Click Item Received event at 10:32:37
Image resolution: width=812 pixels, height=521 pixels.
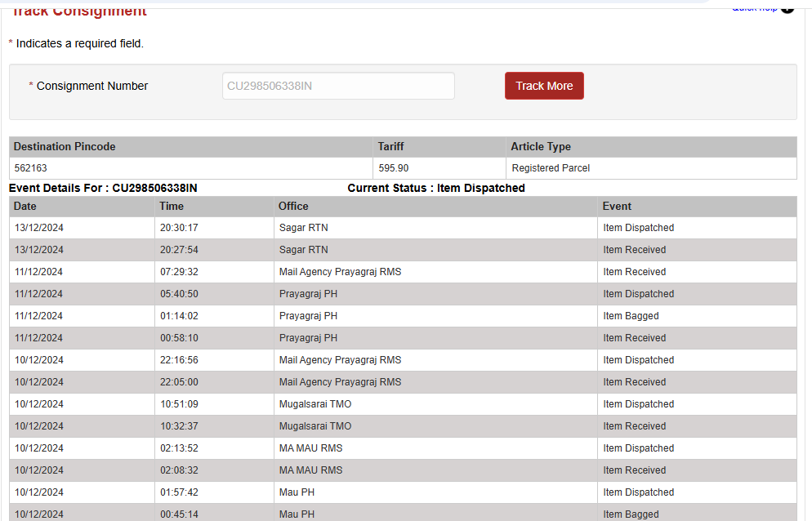pyautogui.click(x=635, y=425)
